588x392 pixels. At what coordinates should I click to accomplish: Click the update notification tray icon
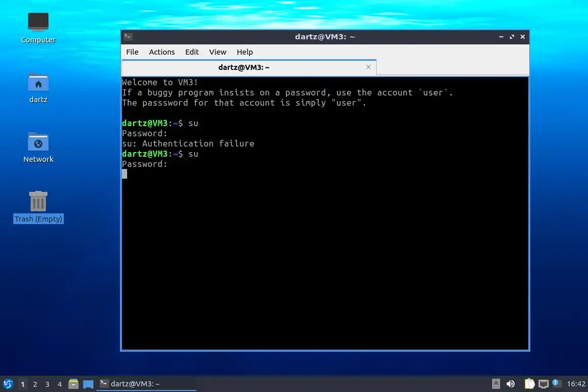[556, 383]
